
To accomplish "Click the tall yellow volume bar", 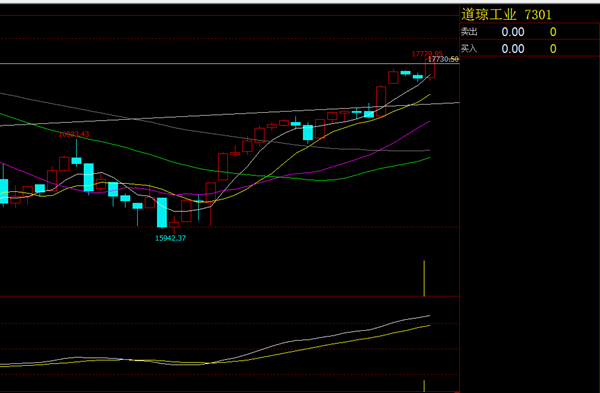I will click(424, 278).
